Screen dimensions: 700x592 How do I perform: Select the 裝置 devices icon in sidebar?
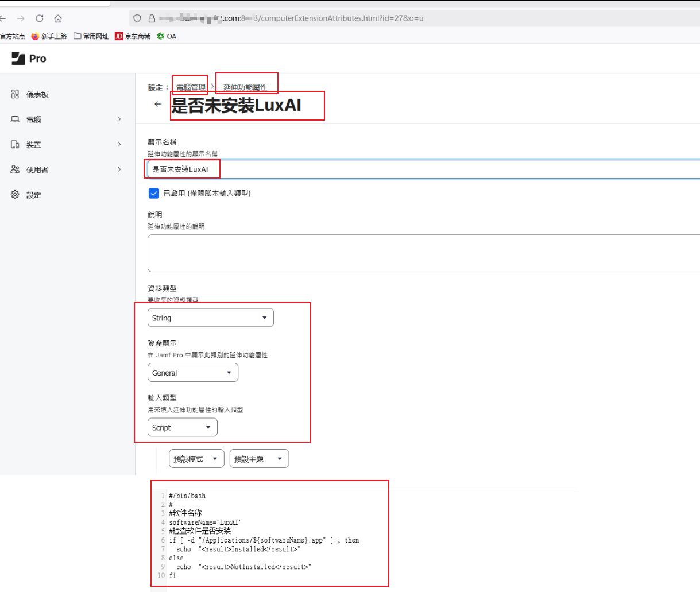tap(15, 144)
